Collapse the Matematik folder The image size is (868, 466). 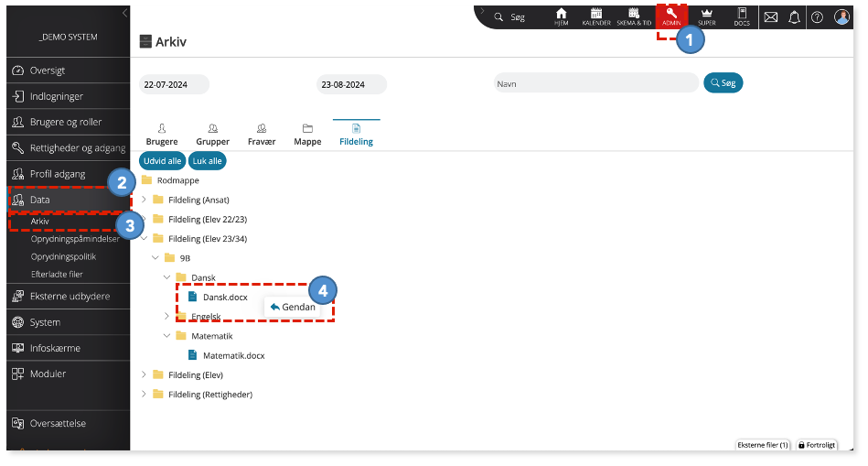click(x=167, y=336)
